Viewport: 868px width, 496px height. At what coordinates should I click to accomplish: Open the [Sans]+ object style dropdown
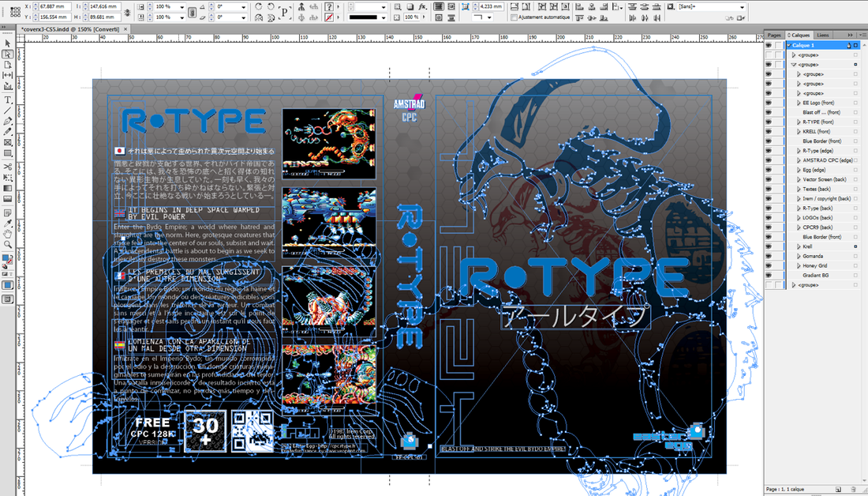coord(743,6)
